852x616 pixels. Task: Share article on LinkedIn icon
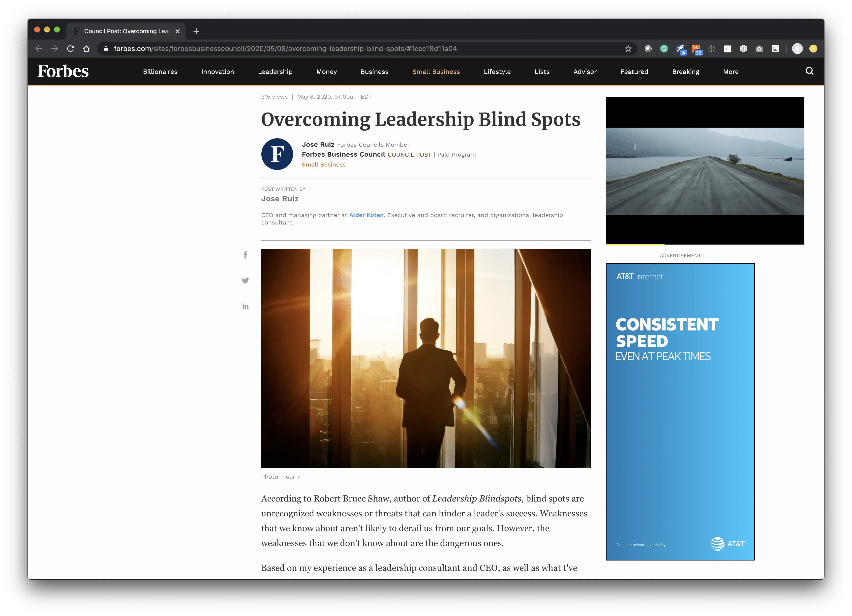(245, 306)
